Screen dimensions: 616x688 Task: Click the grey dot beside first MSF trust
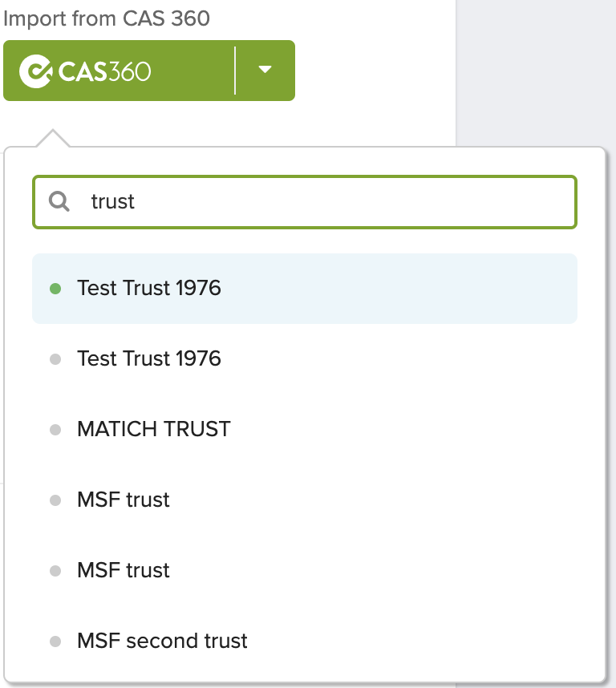[55, 500]
